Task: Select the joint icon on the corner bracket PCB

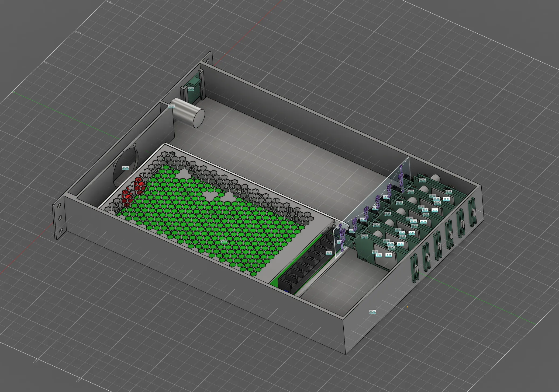Action: click(x=191, y=89)
